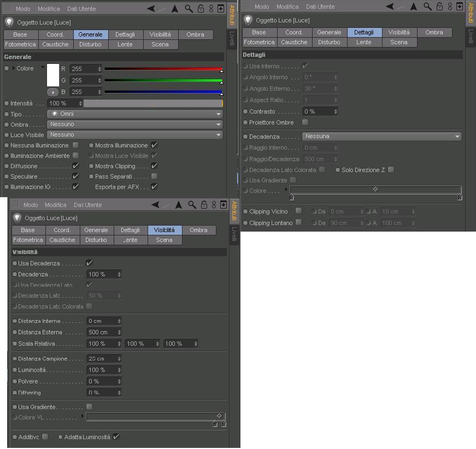This screenshot has height=449, width=476.
Task: Click up arrow in Dettagli panel toolbar
Action: 414,7
